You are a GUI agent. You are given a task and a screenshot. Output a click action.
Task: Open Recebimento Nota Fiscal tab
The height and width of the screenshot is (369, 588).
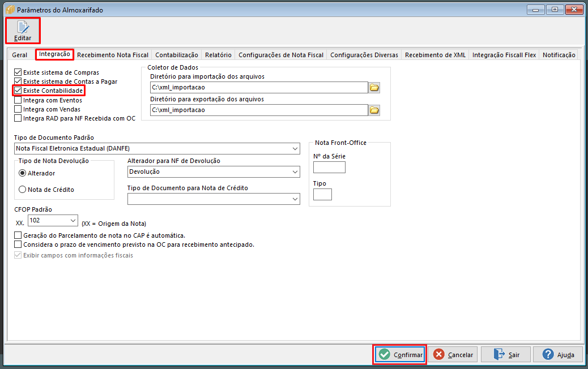click(x=113, y=55)
